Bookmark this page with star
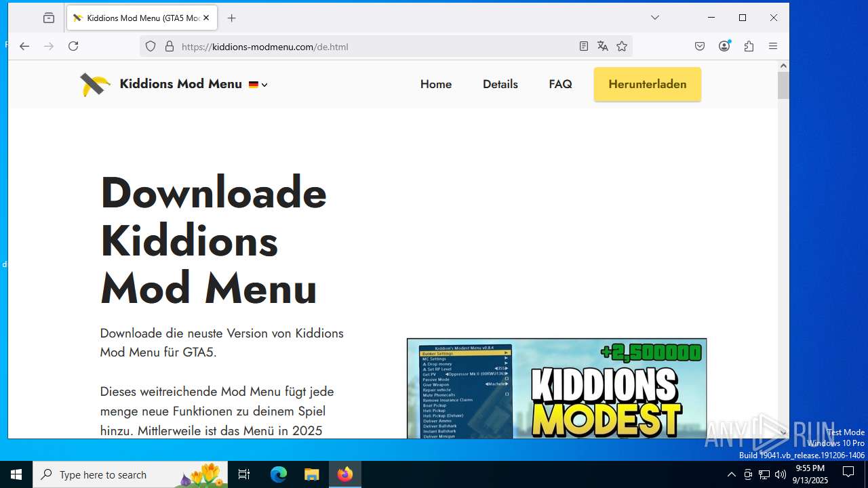Screen dimensions: 868x488 tap(622, 46)
